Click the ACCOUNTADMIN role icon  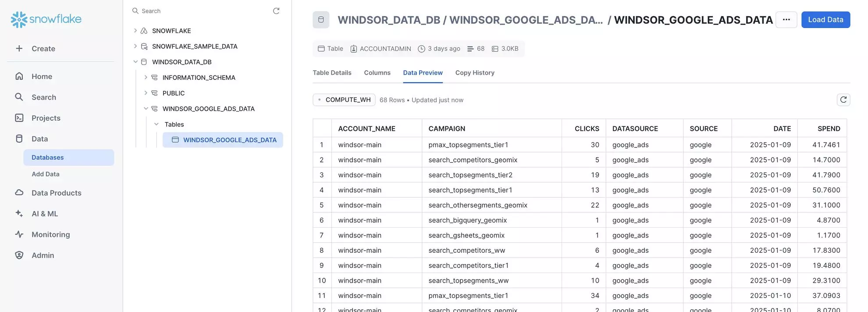point(354,49)
